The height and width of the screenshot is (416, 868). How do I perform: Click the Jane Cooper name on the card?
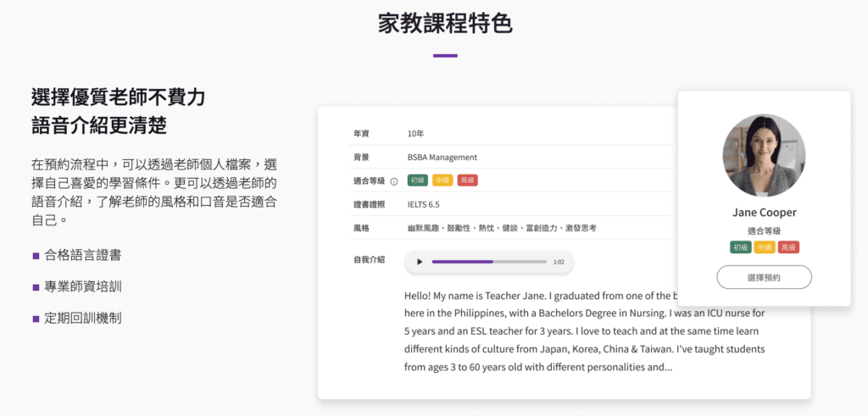click(764, 213)
